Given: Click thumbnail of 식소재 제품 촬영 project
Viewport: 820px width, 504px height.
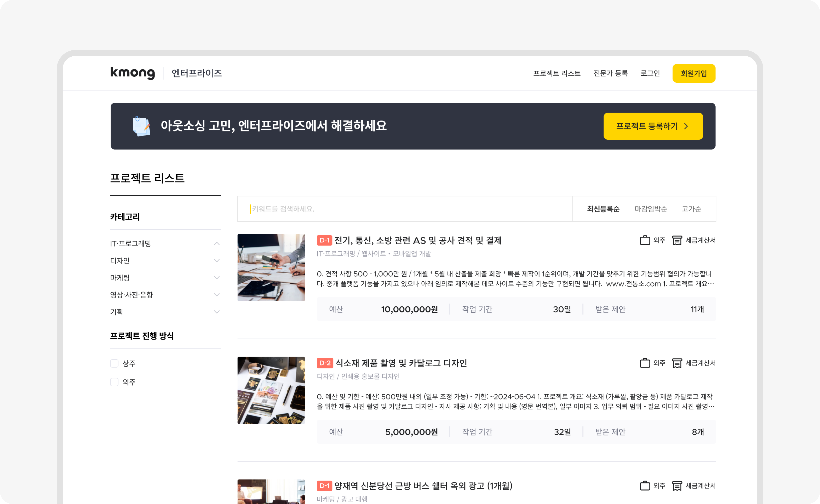Looking at the screenshot, I should click(x=271, y=390).
